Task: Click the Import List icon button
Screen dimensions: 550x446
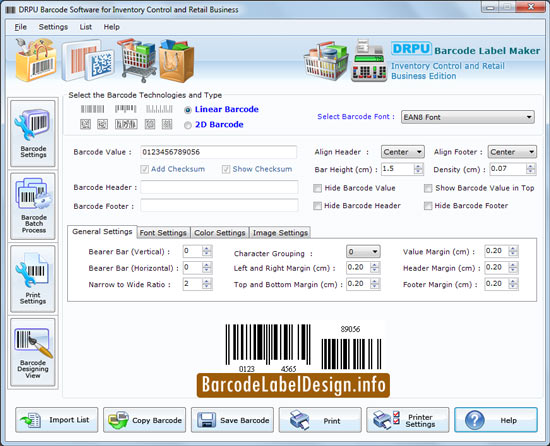Action: (57, 420)
